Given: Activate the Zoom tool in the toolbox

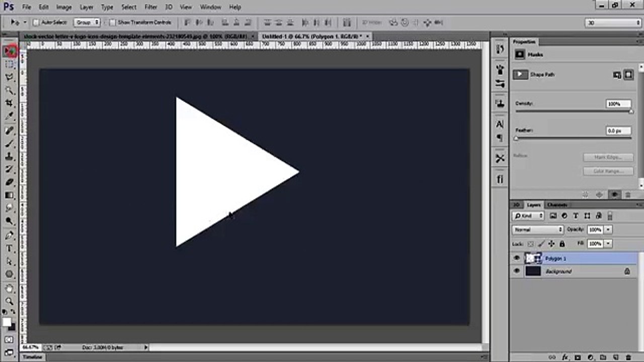Looking at the screenshot, I should coord(10,301).
